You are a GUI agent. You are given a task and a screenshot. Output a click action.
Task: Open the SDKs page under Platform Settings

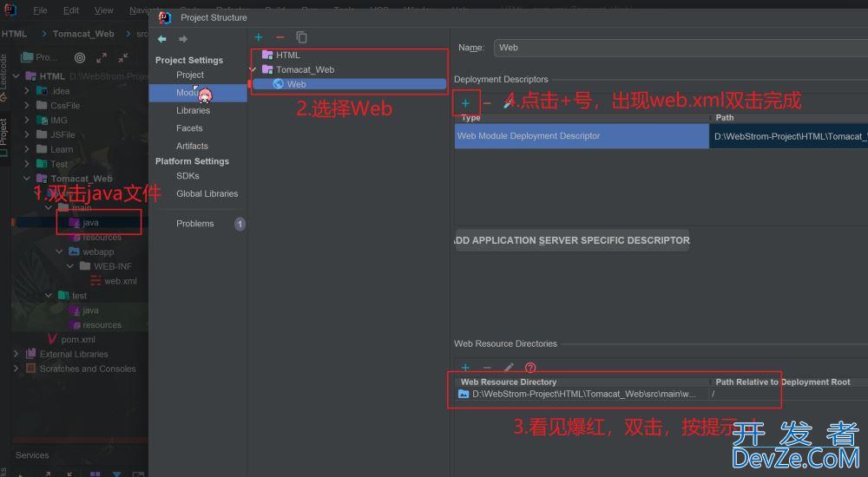[187, 176]
